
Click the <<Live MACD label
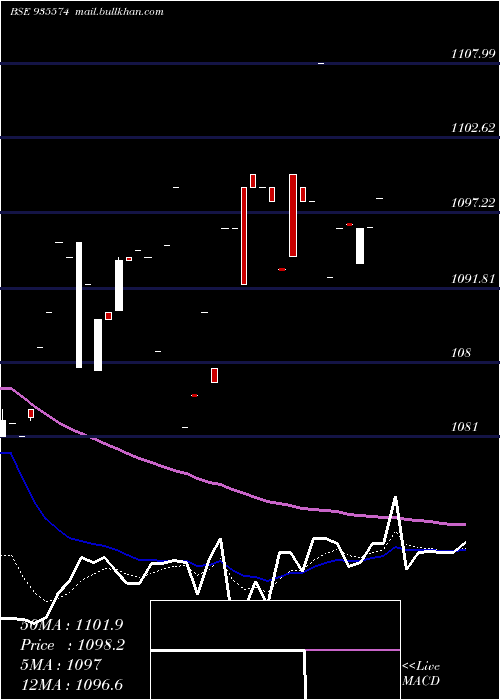[421, 673]
